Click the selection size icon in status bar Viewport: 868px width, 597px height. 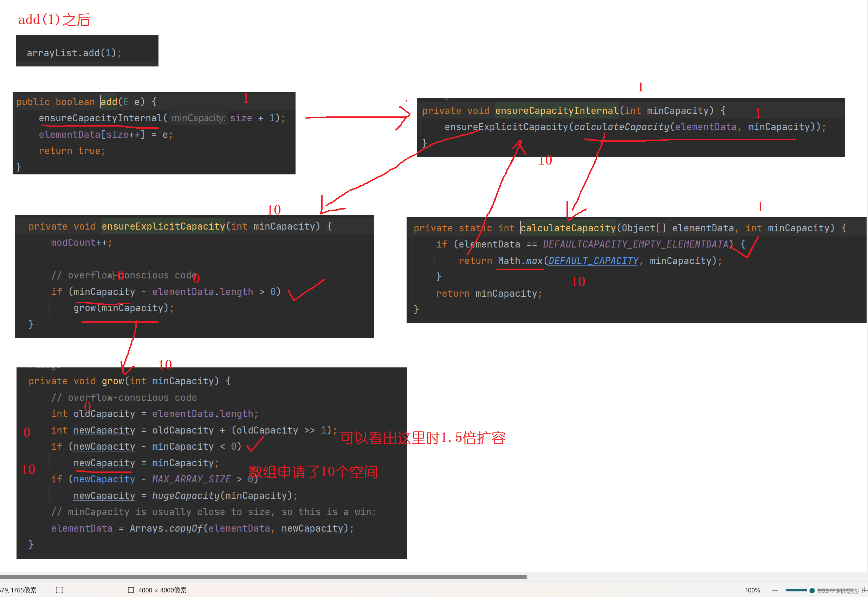coord(59,590)
